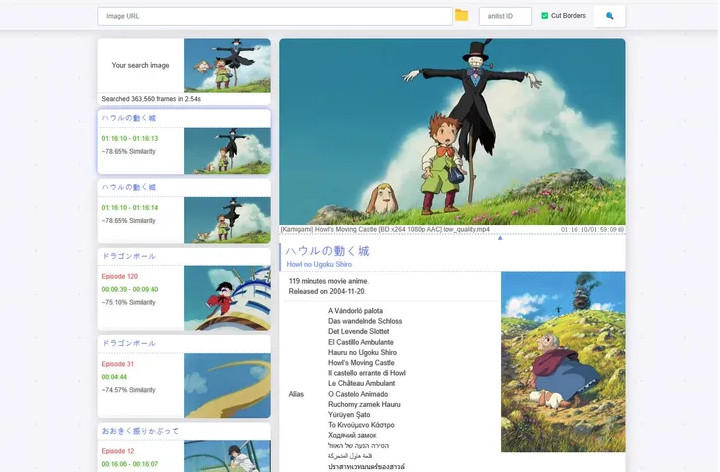Click second ハウルの動く城 result title
Screen dimensions: 720x472
point(129,187)
